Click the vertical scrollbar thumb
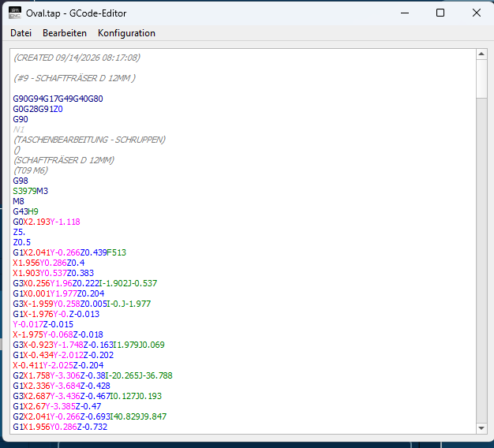Image resolution: width=494 pixels, height=448 pixels. point(481,79)
